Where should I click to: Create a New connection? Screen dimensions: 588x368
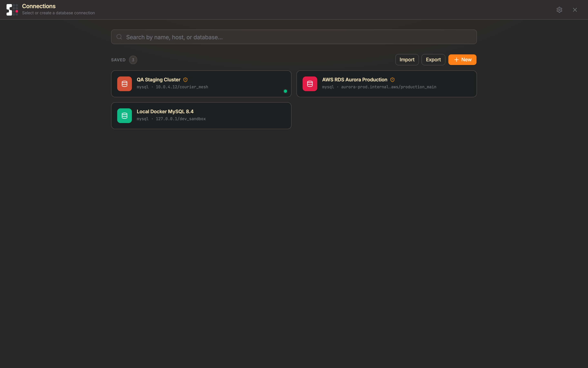(x=462, y=60)
